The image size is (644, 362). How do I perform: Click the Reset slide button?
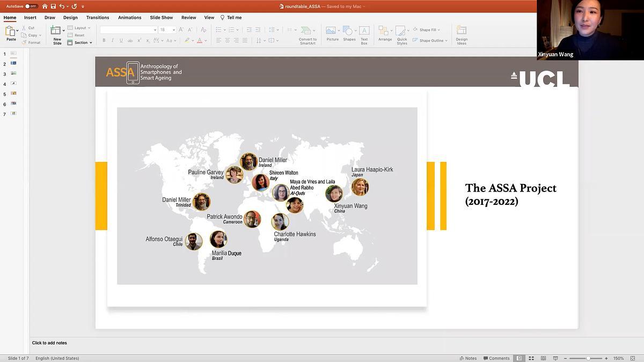point(79,35)
